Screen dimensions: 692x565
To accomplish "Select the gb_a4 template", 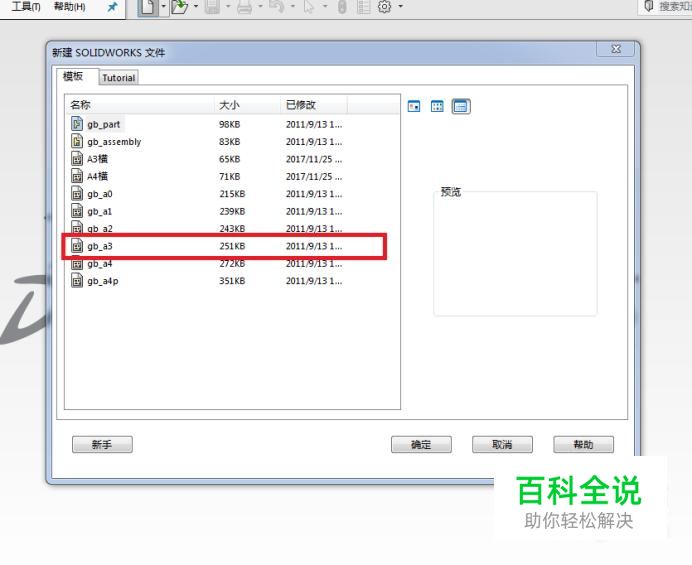I will 99,264.
